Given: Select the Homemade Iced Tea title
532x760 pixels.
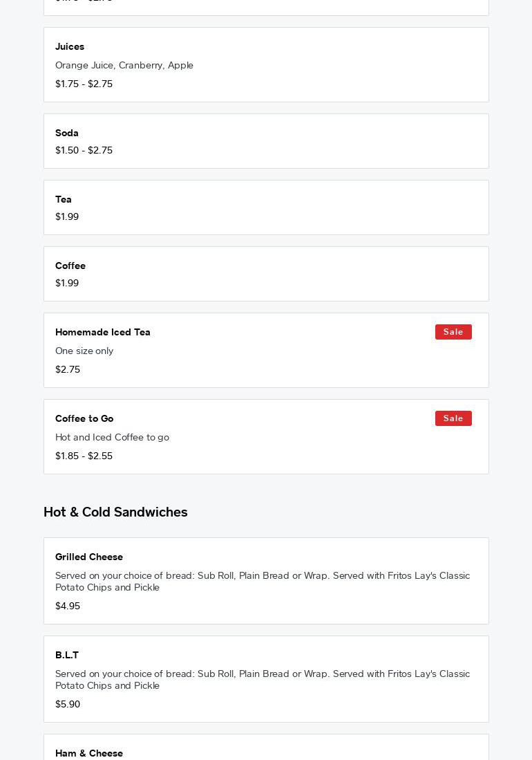Looking at the screenshot, I should pyautogui.click(x=103, y=332).
